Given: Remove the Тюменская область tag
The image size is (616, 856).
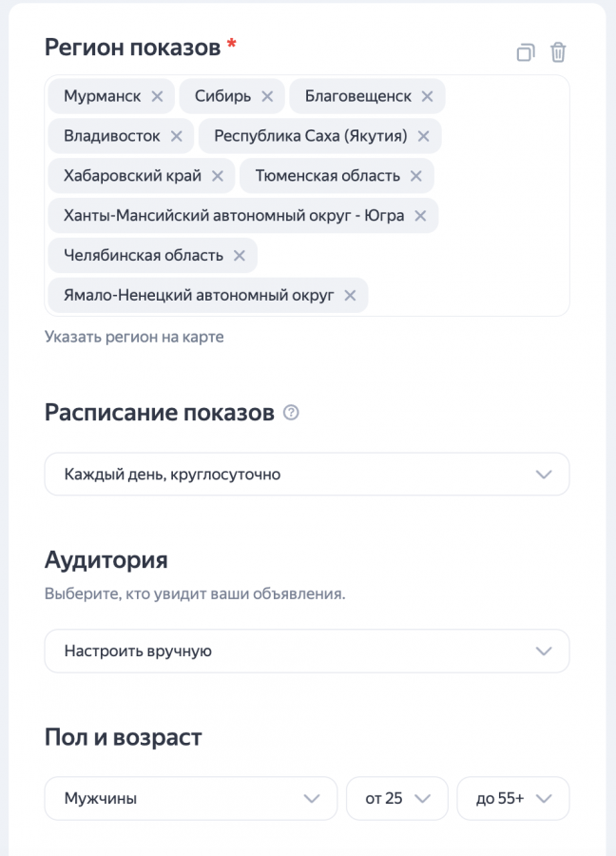Looking at the screenshot, I should [x=416, y=176].
